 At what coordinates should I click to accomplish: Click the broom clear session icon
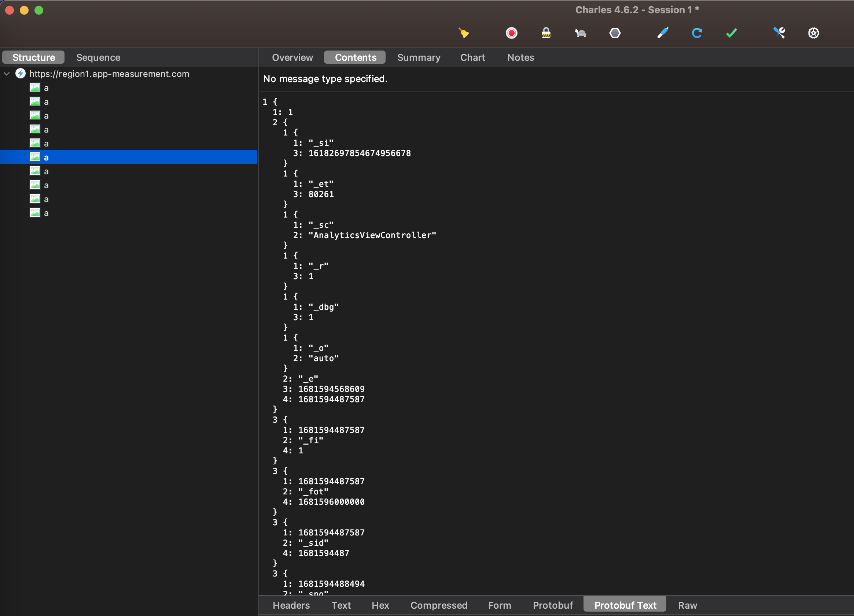(x=464, y=33)
